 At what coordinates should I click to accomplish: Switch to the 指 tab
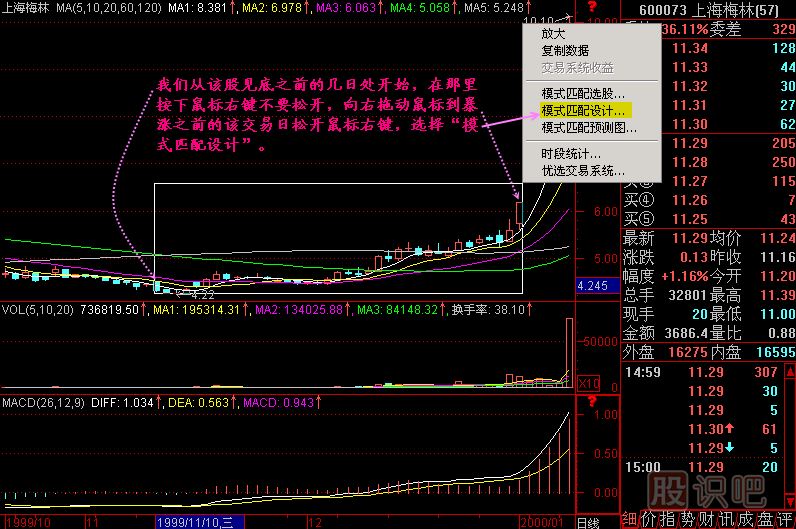[668, 519]
